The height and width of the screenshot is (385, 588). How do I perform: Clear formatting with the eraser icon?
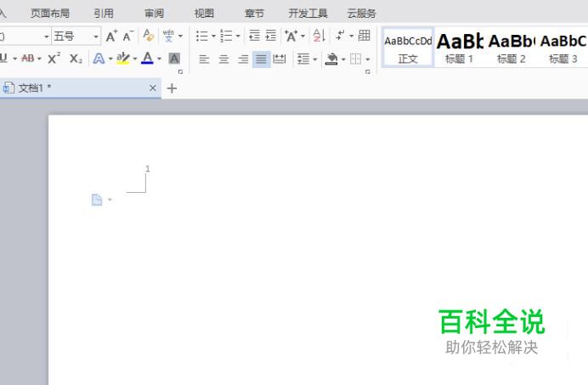(x=149, y=36)
